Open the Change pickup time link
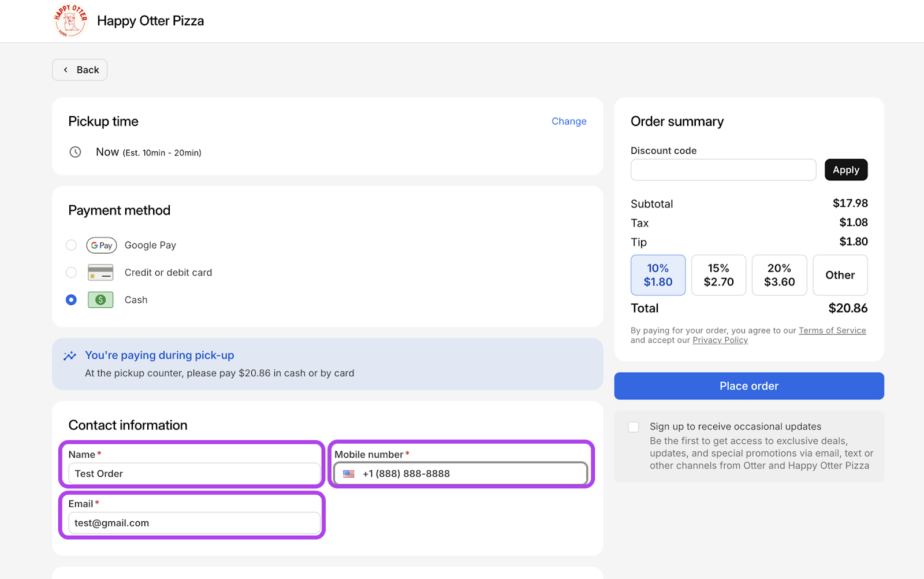This screenshot has height=579, width=924. click(x=568, y=121)
